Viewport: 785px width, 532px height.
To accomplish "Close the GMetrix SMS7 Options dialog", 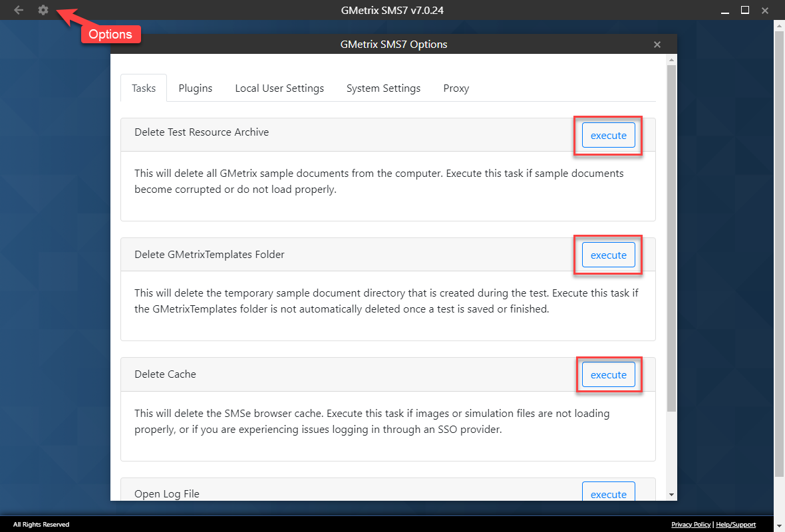I will [657, 44].
